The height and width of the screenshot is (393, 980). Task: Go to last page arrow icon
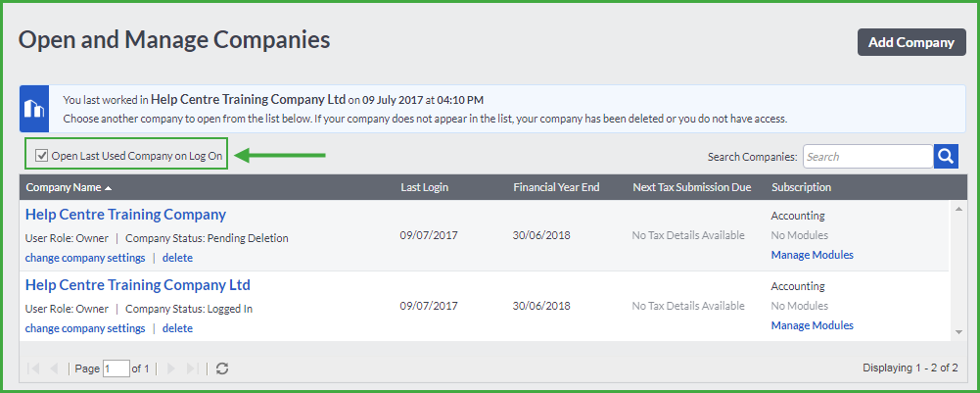pyautogui.click(x=192, y=368)
